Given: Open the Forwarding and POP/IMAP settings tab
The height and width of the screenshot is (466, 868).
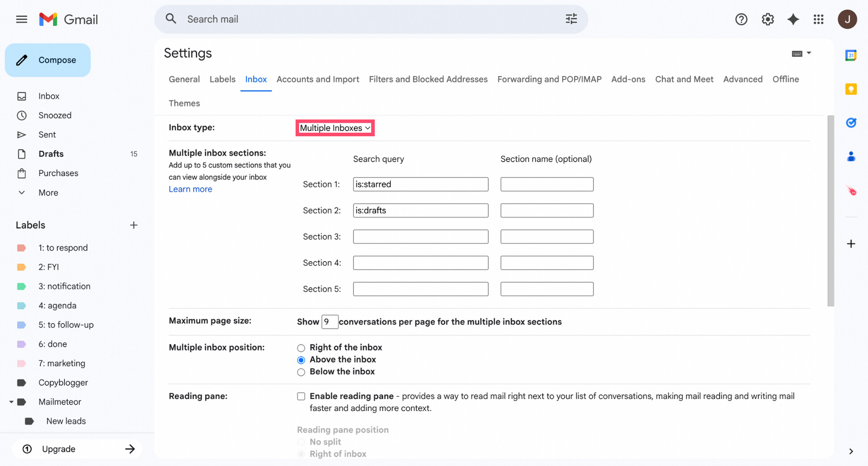Looking at the screenshot, I should click(x=549, y=79).
